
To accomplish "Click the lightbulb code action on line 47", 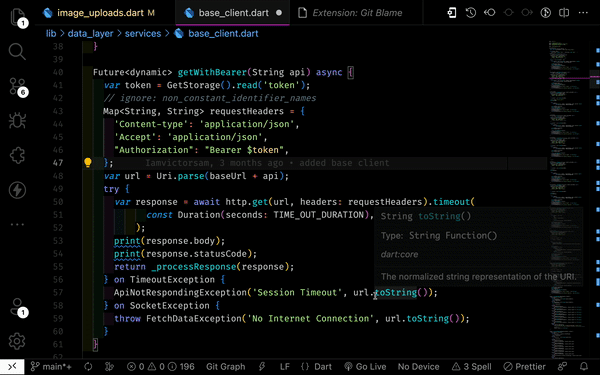I will point(88,163).
